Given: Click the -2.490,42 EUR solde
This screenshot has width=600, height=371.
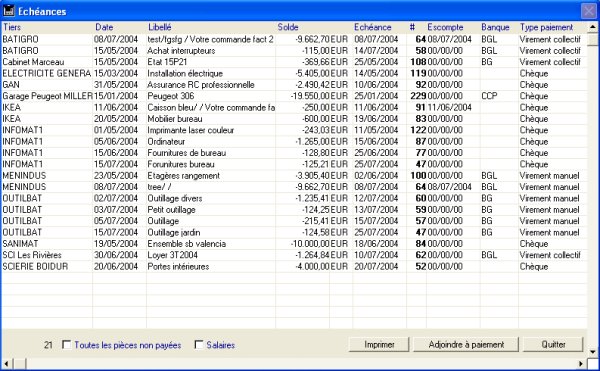Looking at the screenshot, I should click(x=321, y=85).
